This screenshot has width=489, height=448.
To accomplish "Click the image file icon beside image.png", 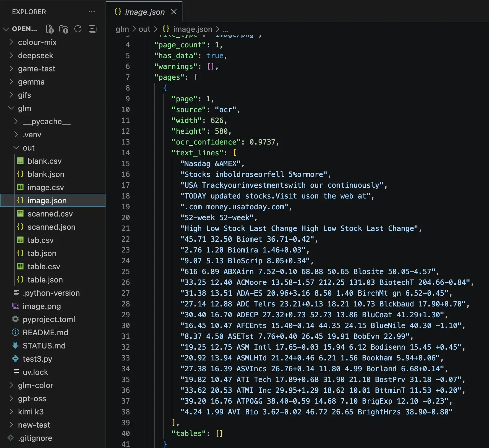I will (15, 306).
